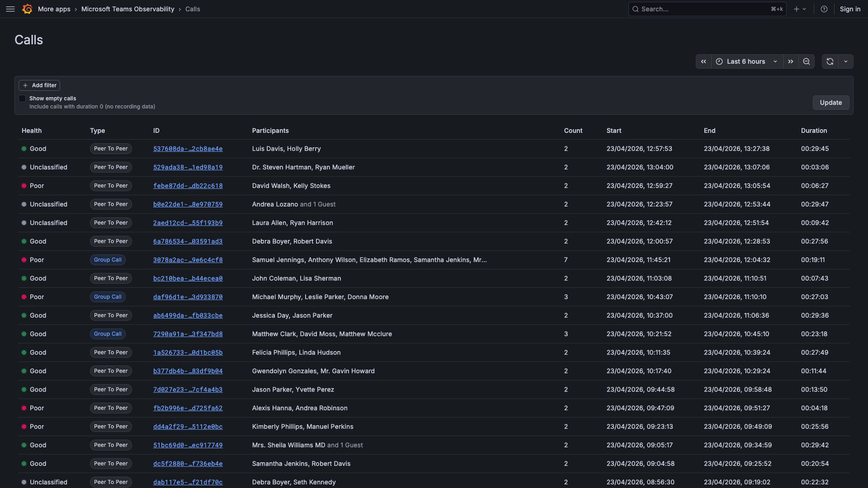This screenshot has width=868, height=488.
Task: Click the Grafana logo icon
Action: tap(27, 9)
